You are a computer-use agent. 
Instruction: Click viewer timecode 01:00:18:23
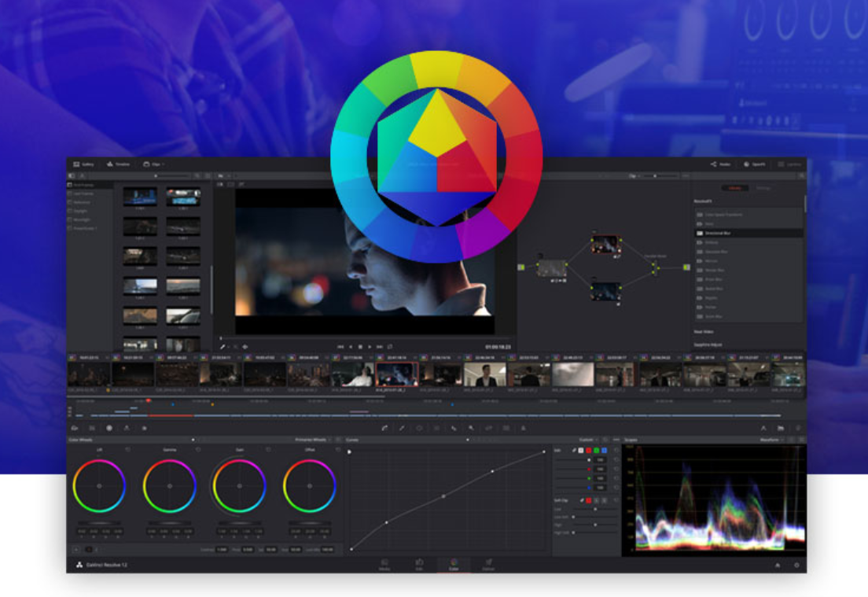(x=498, y=347)
